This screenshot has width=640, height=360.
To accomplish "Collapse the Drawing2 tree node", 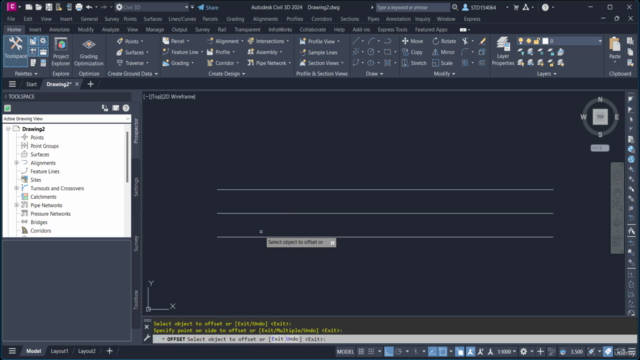I will [8, 129].
